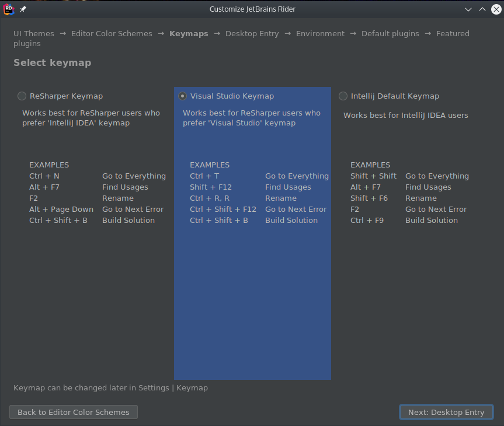Click Visual Studio Keymap description text
The image size is (504, 426).
pos(252,118)
